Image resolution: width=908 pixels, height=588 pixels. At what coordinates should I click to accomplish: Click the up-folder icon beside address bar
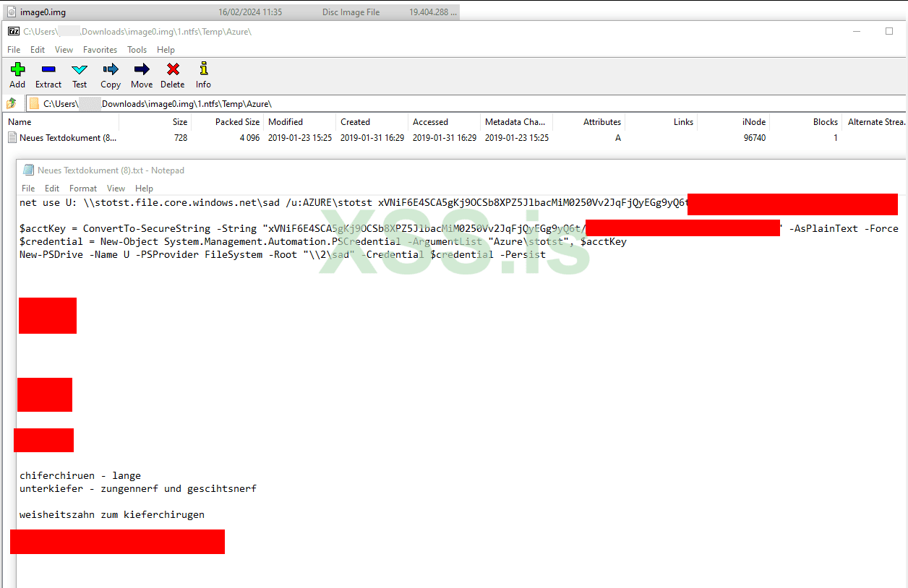point(12,103)
